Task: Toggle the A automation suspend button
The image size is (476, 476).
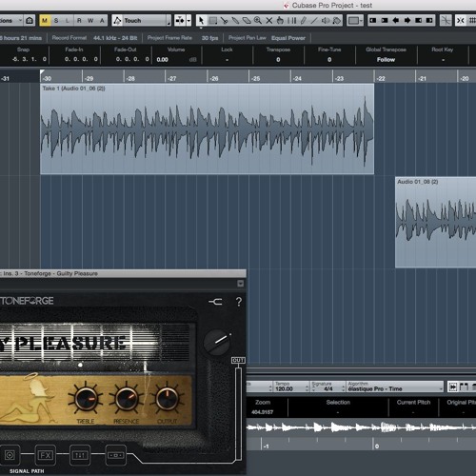Action: [x=102, y=21]
